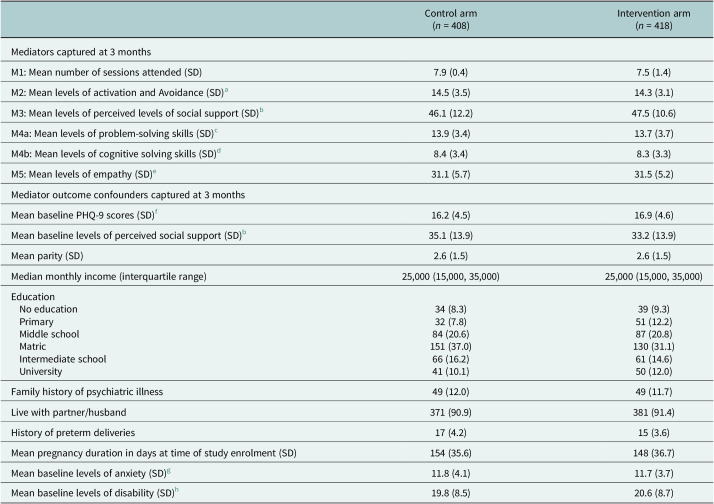Click the Median monthly income row label
The width and height of the screenshot is (714, 504).
click(x=109, y=276)
